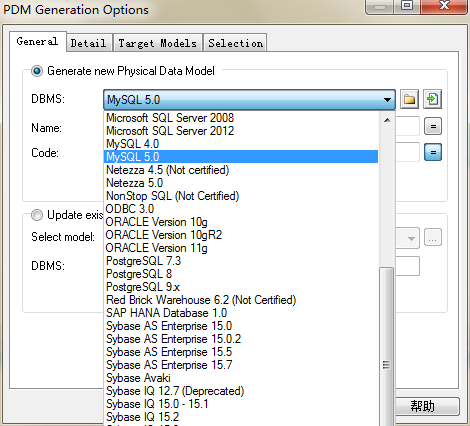This screenshot has height=426, width=470.
Task: Pick Netezza 5.0 from the list
Action: pos(241,183)
